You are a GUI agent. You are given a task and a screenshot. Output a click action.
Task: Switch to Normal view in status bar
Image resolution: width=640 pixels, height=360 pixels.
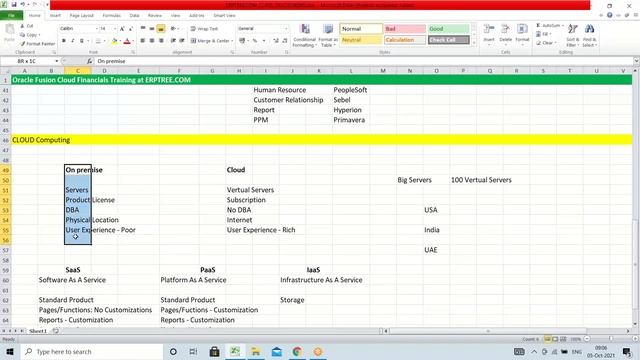click(547, 339)
